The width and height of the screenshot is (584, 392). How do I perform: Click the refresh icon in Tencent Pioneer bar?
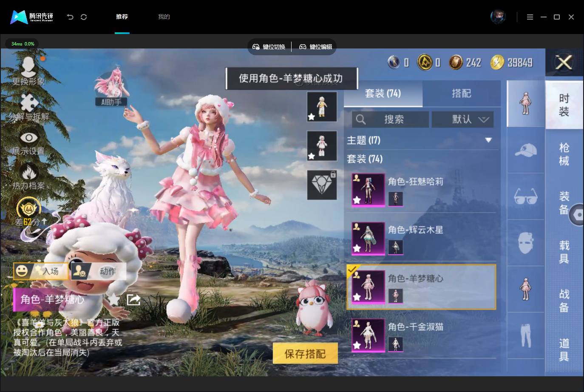point(84,17)
